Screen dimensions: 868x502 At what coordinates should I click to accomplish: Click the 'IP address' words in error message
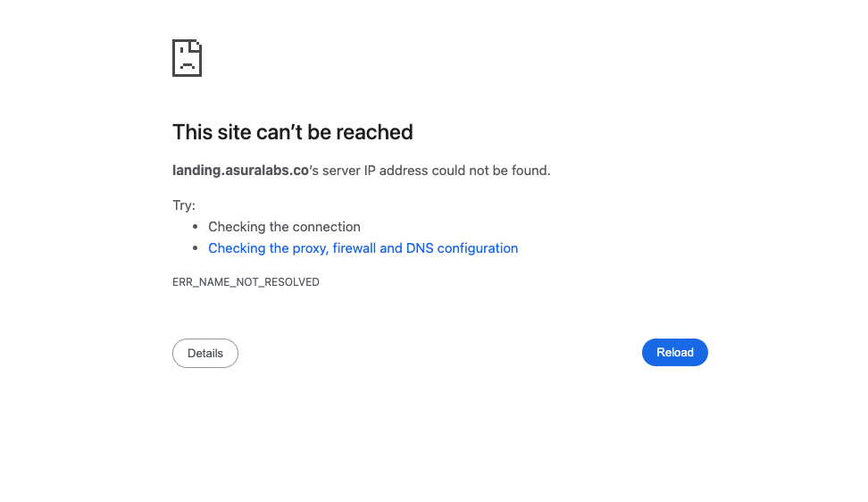[396, 171]
